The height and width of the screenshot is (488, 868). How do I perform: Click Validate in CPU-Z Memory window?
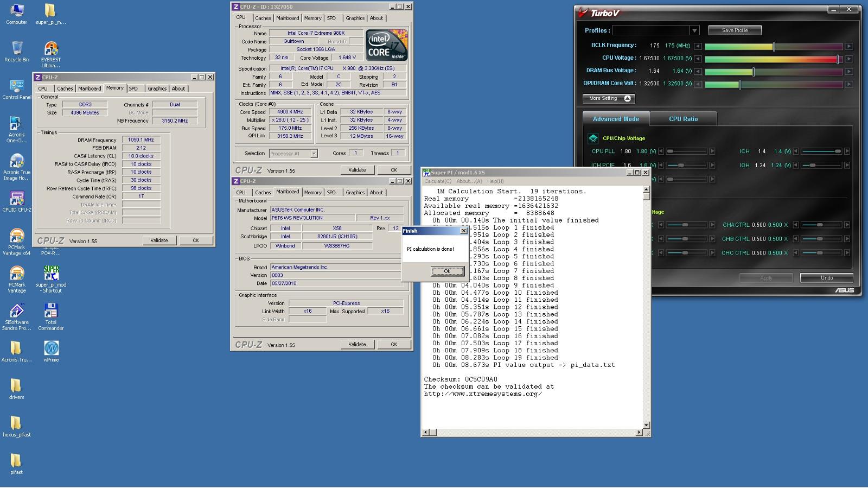coord(159,240)
